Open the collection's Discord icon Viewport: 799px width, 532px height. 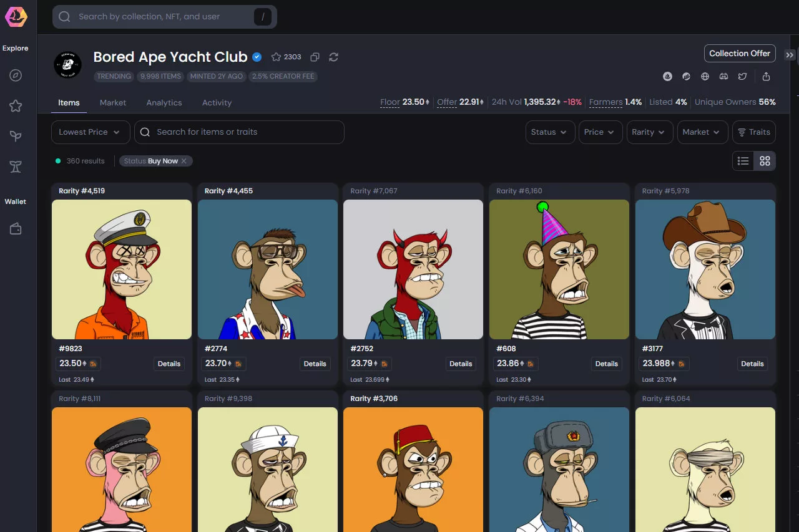[x=723, y=77]
